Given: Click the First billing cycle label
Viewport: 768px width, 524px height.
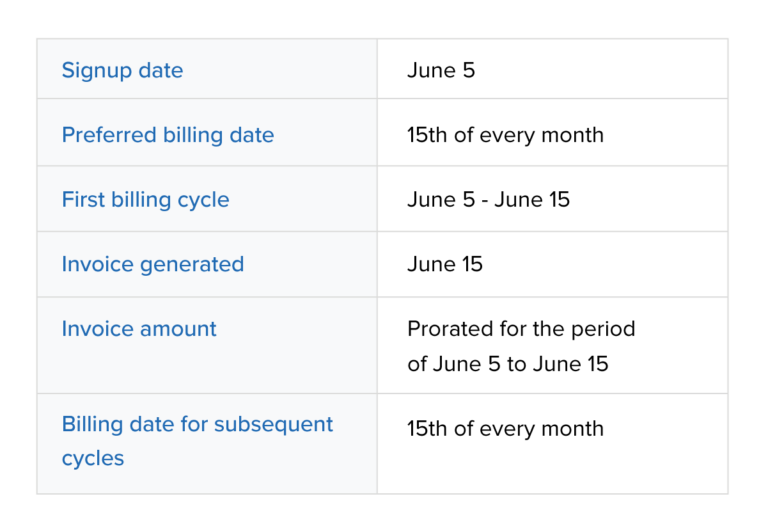Looking at the screenshot, I should [x=145, y=200].
